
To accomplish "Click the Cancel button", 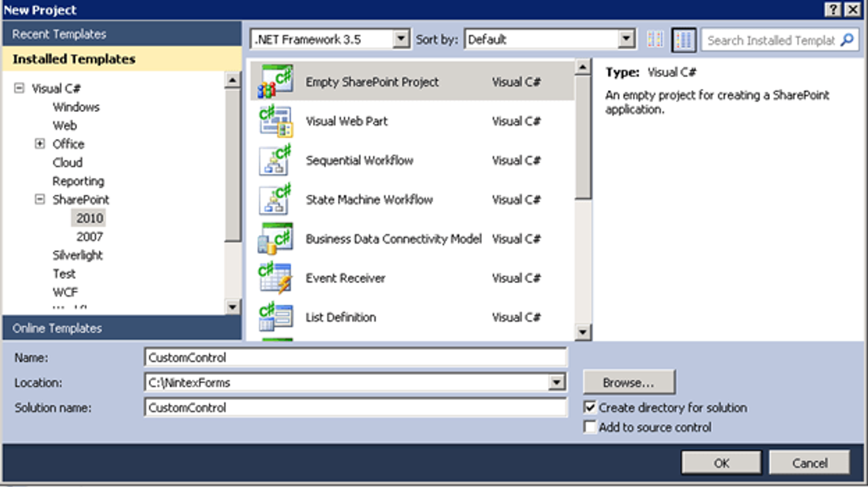I will (x=809, y=463).
